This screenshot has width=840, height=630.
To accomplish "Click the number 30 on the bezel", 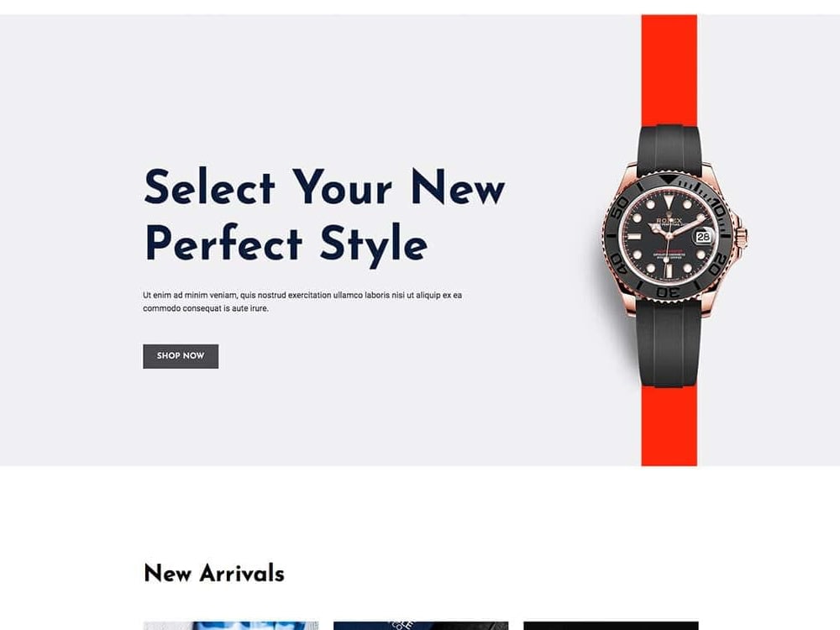I will [x=668, y=292].
